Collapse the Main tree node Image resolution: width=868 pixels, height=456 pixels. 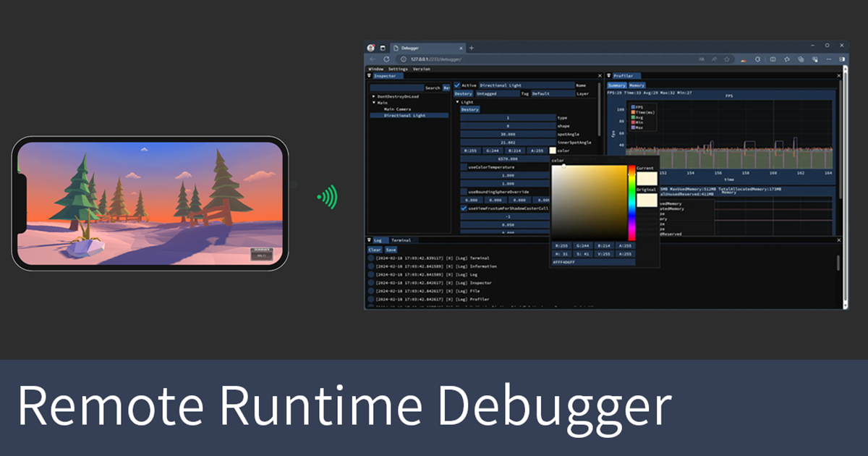[x=374, y=103]
